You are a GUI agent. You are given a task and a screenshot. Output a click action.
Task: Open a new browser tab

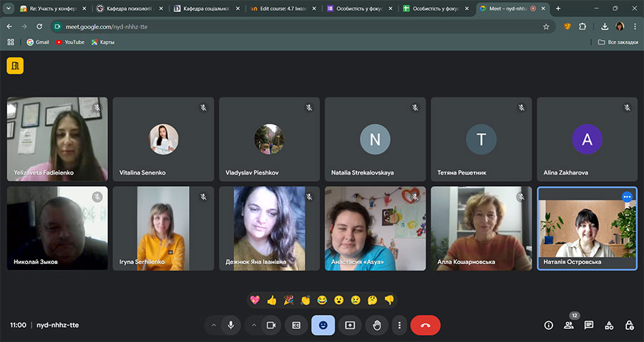558,8
